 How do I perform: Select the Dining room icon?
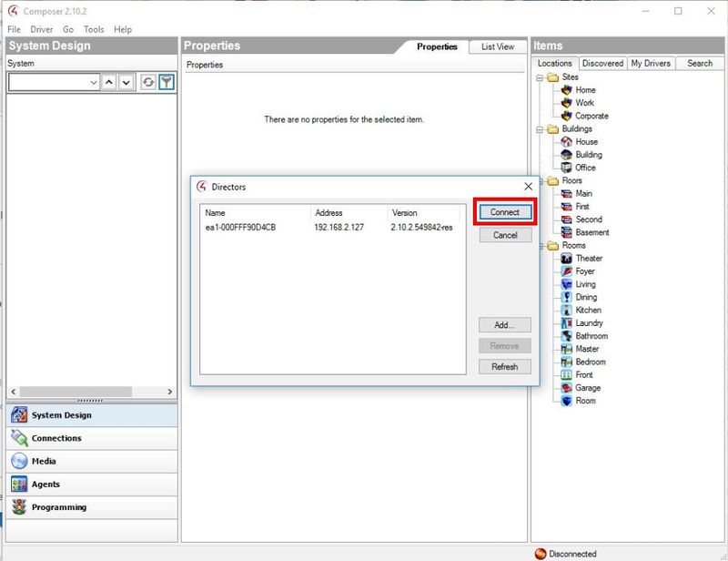(x=566, y=297)
